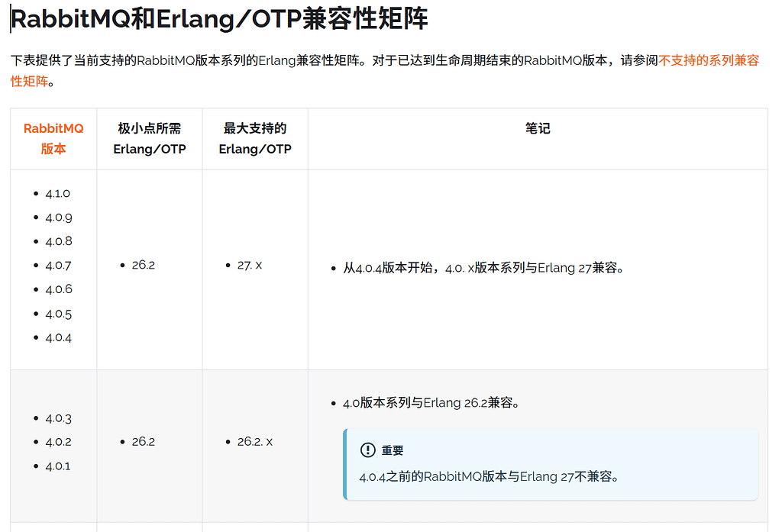The height and width of the screenshot is (532, 782).
Task: Click the page heading RabbitMQ和Erlang/OTP兼容性矩阵
Action: (x=219, y=19)
